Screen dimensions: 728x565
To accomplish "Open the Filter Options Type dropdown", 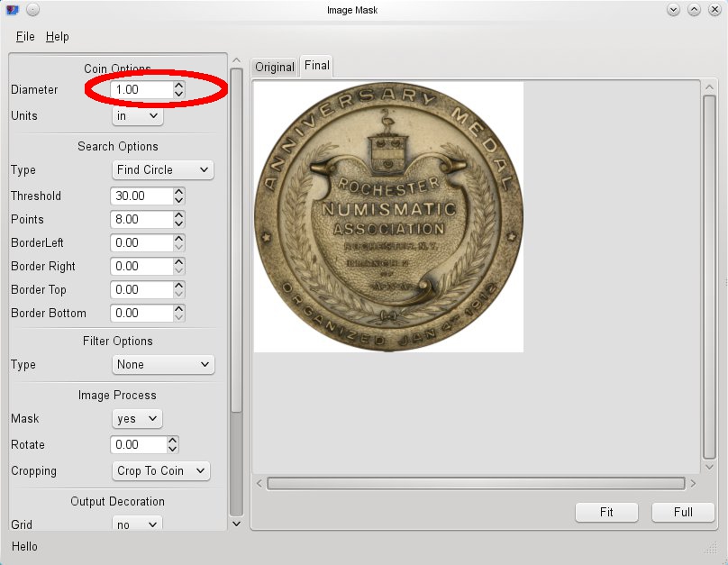I will coord(163,364).
